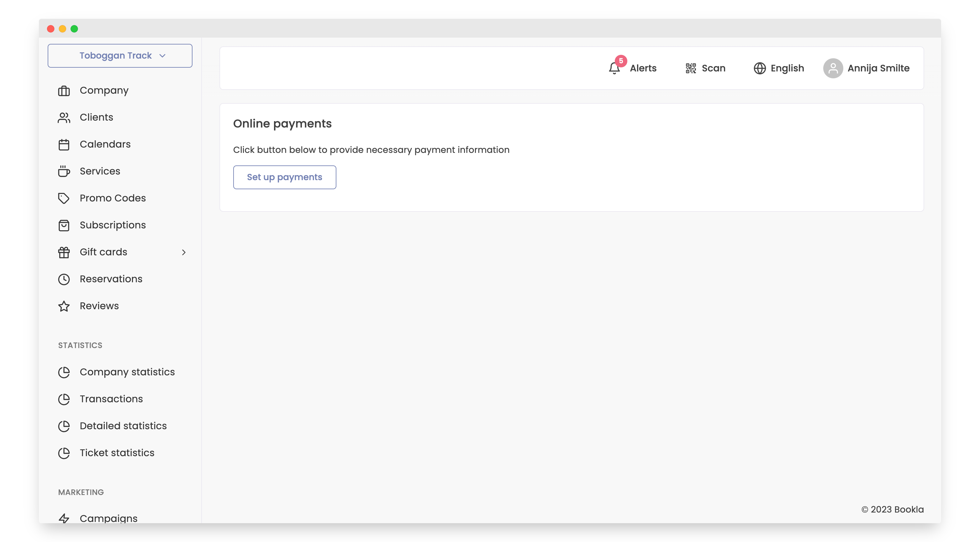
Task: Select Services in the sidebar
Action: click(x=100, y=171)
